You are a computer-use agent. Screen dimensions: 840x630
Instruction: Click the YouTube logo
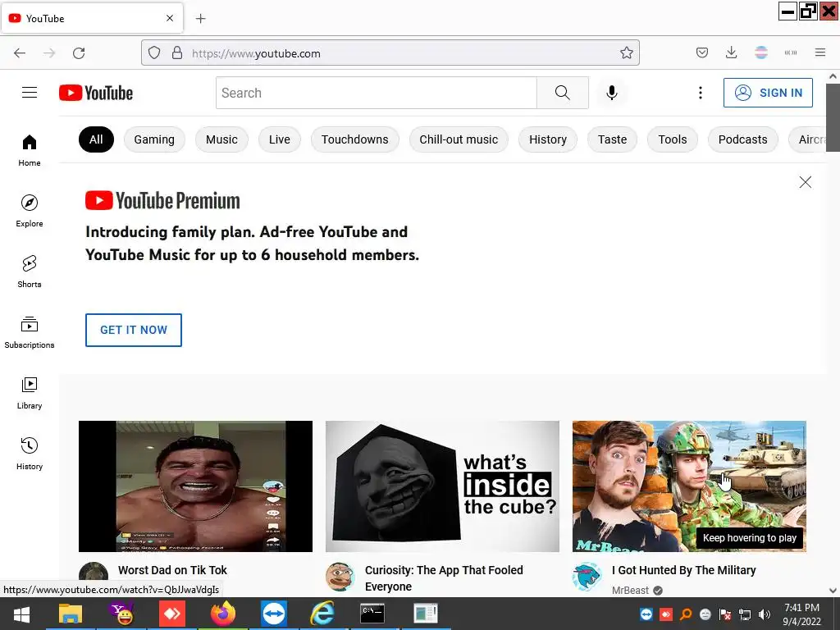tap(96, 93)
